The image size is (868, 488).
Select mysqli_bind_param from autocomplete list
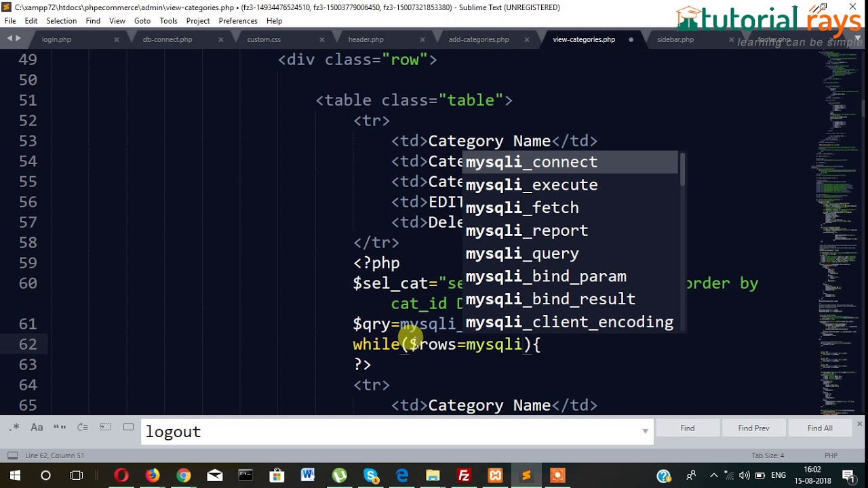click(570, 277)
